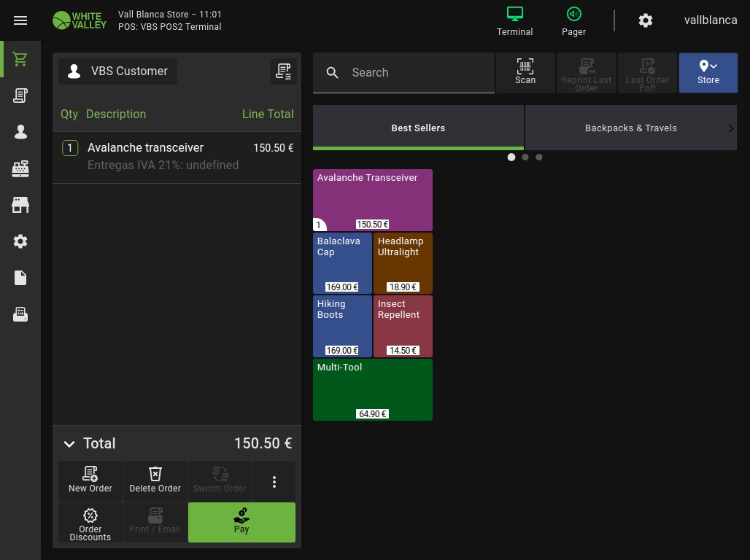The image size is (750, 560).
Task: Expand the Store location dropdown
Action: (708, 73)
